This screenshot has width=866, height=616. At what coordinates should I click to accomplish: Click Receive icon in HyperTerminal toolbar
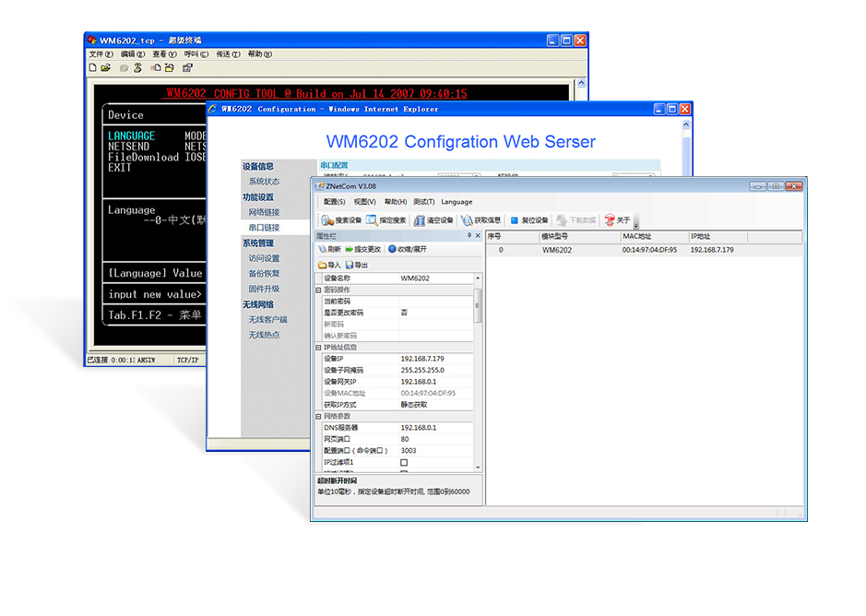169,67
